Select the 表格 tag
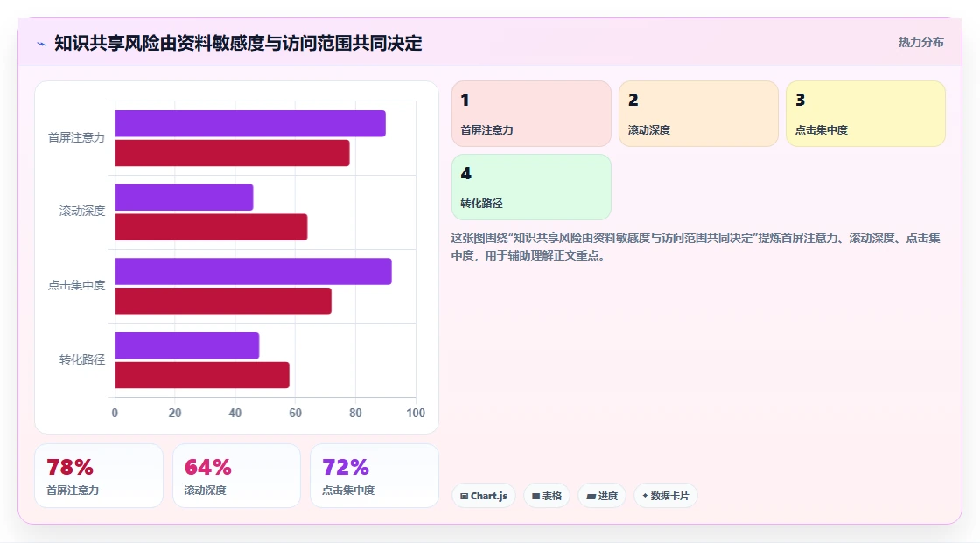The image size is (980, 543). coord(547,496)
